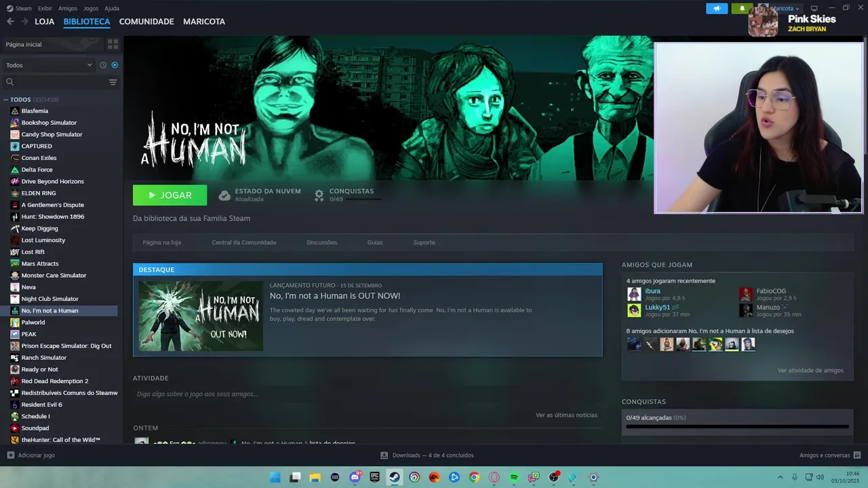
Task: Open Ver as últimas notícias
Action: click(566, 415)
